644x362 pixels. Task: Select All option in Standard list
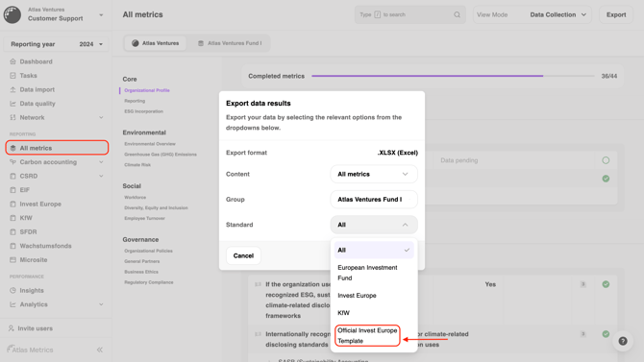pos(374,250)
